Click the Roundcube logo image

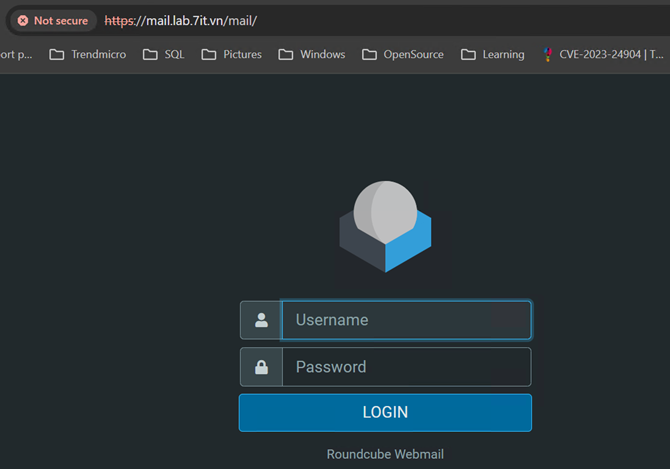click(385, 226)
